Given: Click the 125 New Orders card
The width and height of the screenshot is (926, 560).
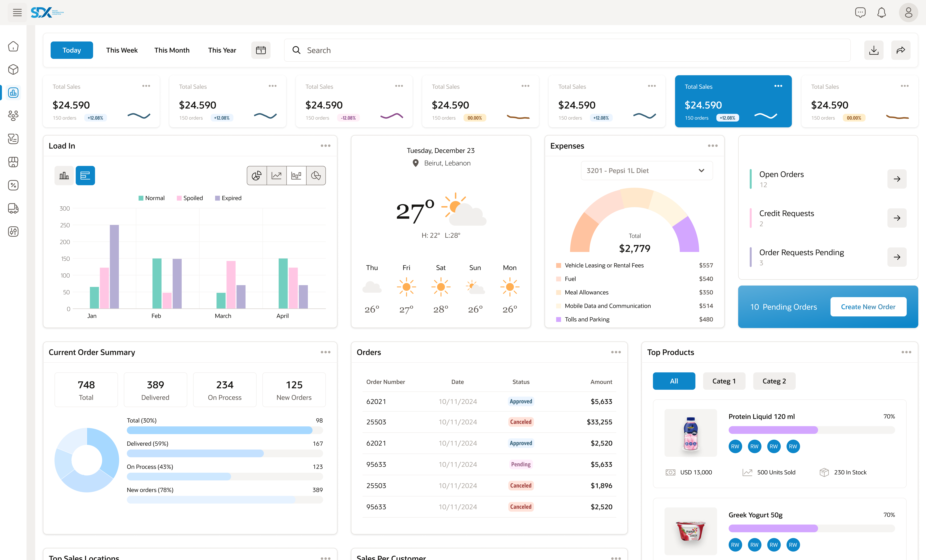Looking at the screenshot, I should [294, 390].
